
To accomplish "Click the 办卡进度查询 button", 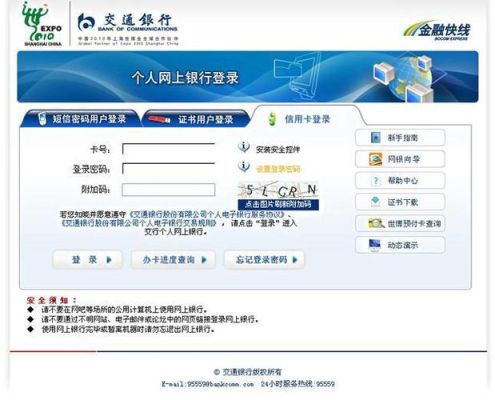I will click(x=173, y=260).
